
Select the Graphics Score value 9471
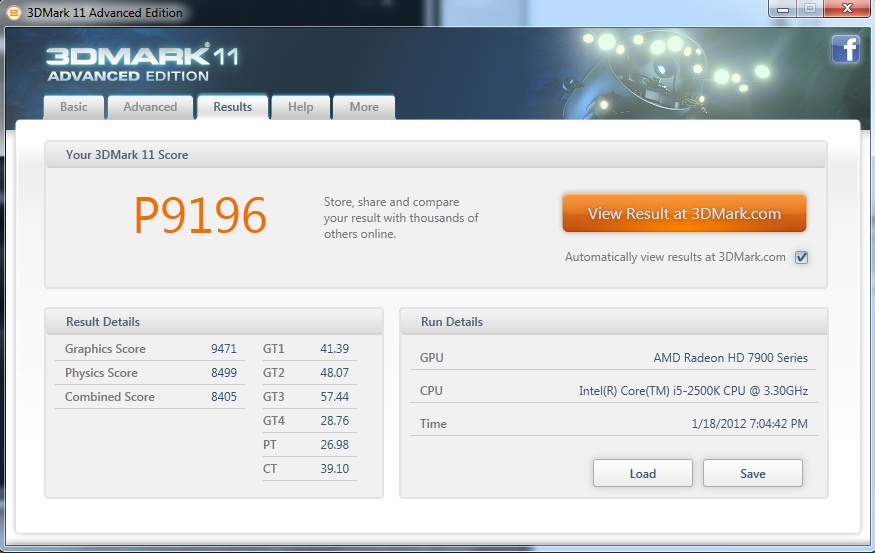(x=224, y=349)
